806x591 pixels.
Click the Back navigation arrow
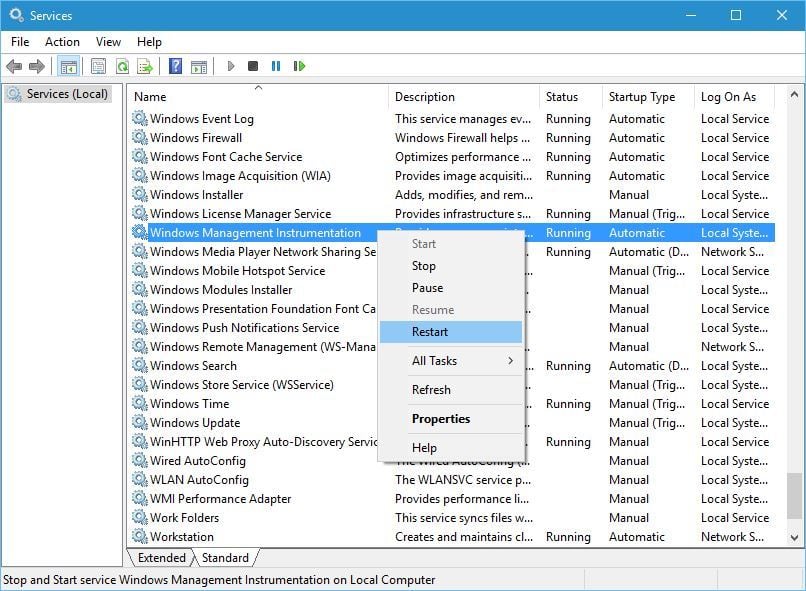point(14,66)
